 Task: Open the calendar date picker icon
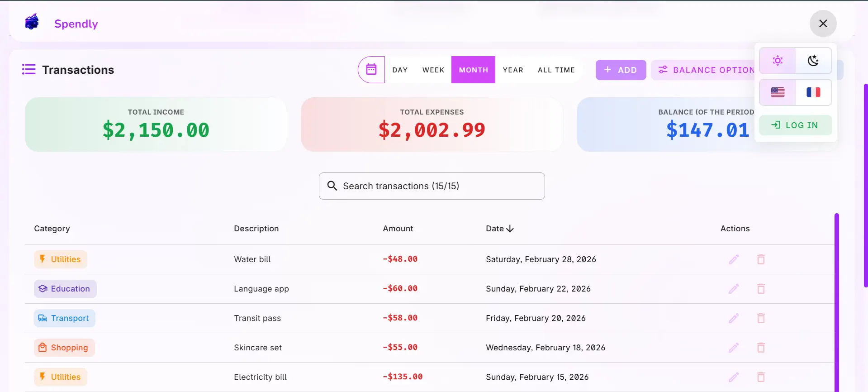(x=371, y=70)
